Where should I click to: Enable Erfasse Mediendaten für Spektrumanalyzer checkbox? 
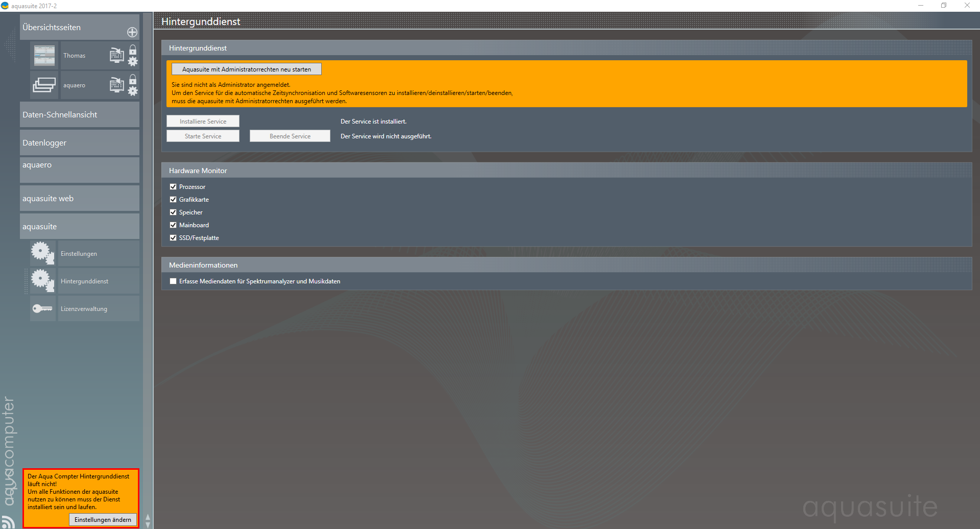tap(173, 281)
